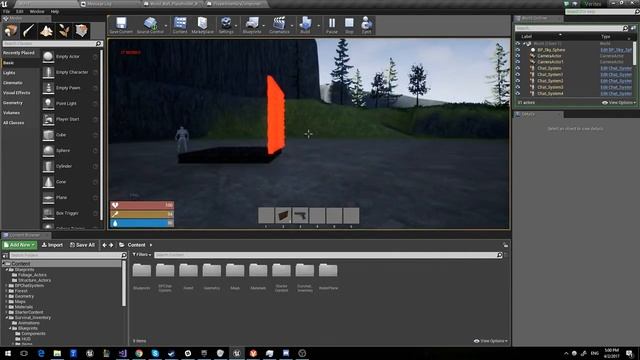Viewport: 640px width, 360px height.
Task: Select the Place mode icon
Action: [11, 31]
